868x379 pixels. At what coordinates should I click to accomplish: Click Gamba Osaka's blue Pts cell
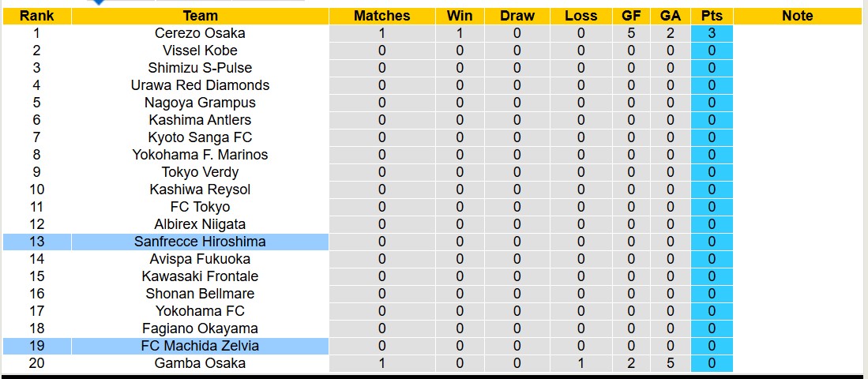pyautogui.click(x=712, y=363)
